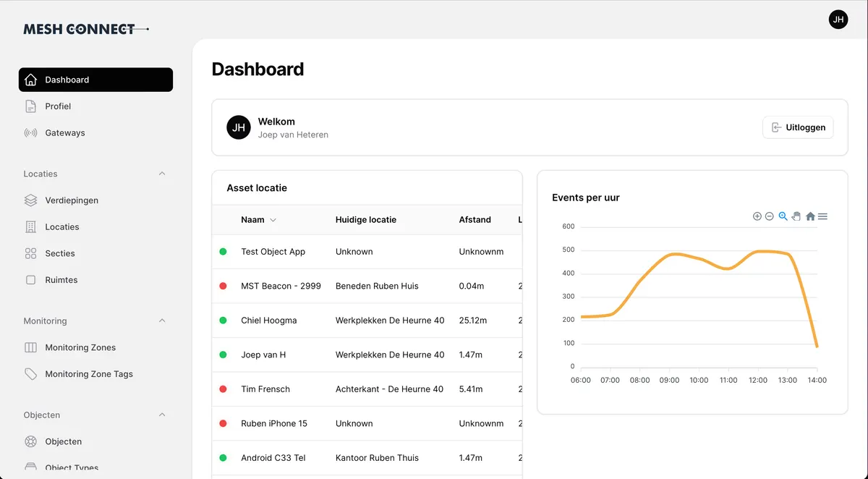Sort the table by the Naam column
The height and width of the screenshot is (479, 868).
[258, 219]
